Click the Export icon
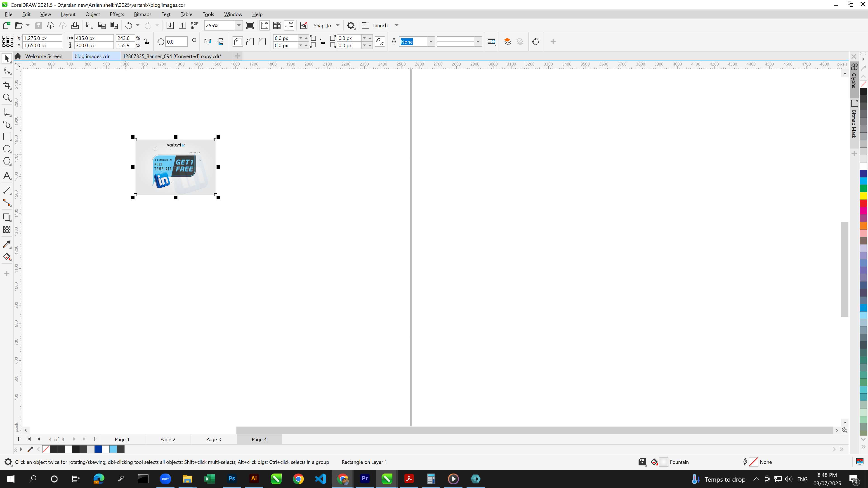The height and width of the screenshot is (488, 868). pos(182,26)
